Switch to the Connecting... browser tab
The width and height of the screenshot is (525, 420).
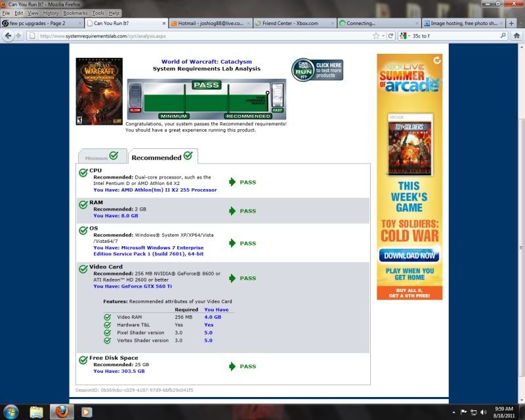(379, 23)
